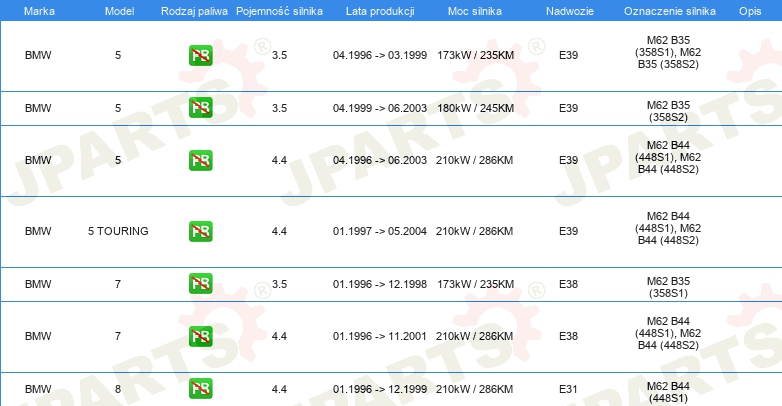Click 210kW / 286KM in the 5 TOURING row
This screenshot has width=782, height=406.
click(474, 231)
